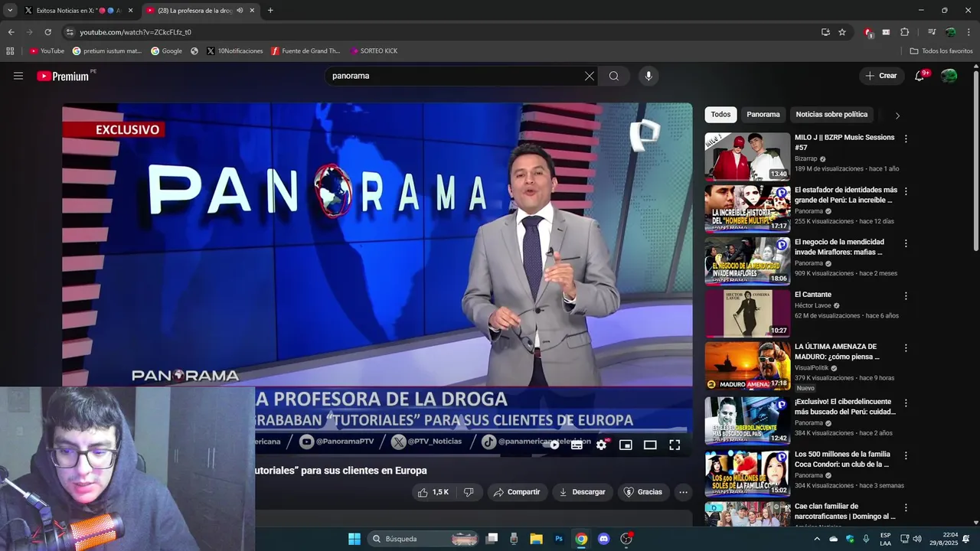980x551 pixels.
Task: Bookmark this page with the star icon
Action: coord(842,32)
